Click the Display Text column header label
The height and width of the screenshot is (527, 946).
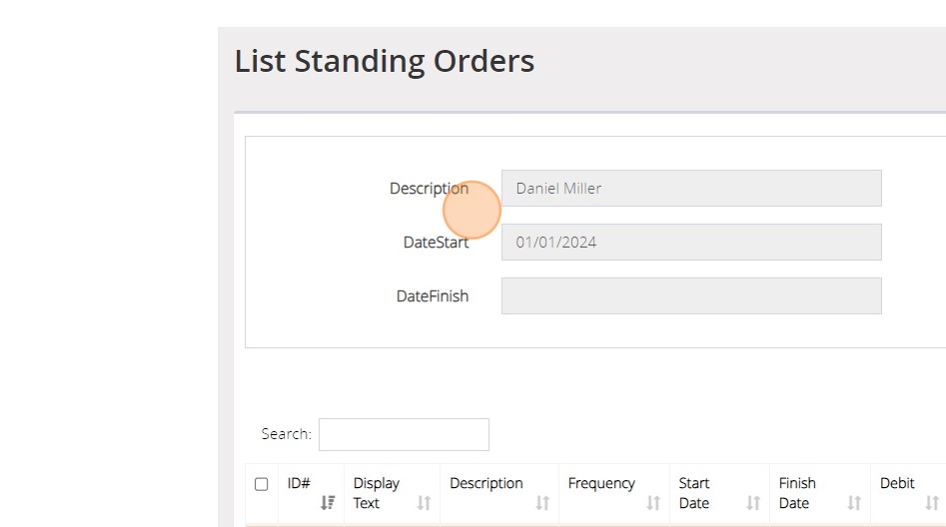(376, 493)
